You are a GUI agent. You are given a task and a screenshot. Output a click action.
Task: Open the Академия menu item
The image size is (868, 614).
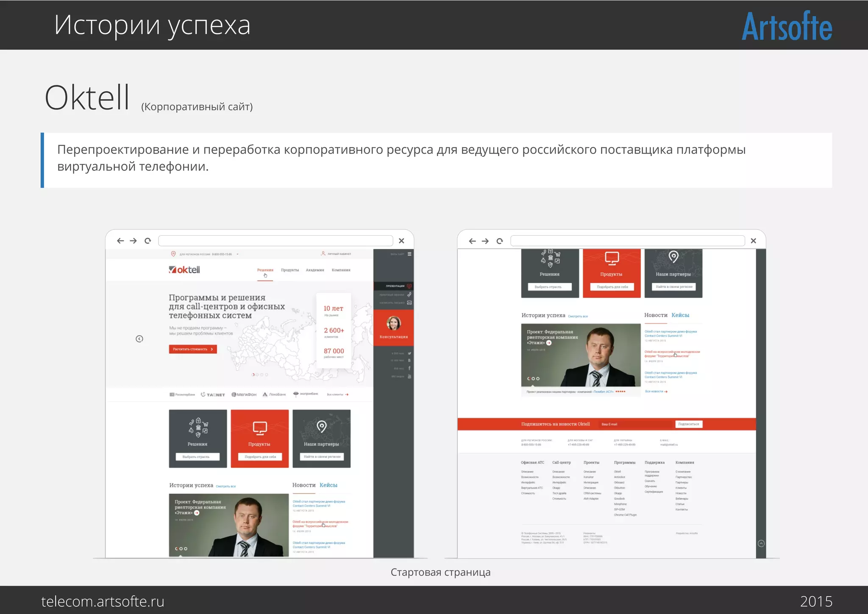[x=315, y=270]
